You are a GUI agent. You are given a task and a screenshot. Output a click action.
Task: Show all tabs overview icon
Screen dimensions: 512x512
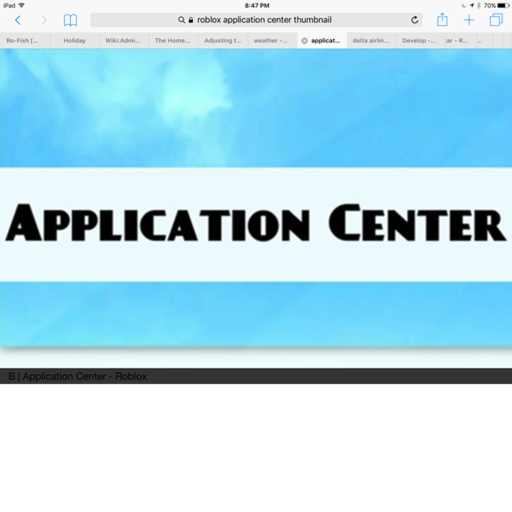coord(496,20)
